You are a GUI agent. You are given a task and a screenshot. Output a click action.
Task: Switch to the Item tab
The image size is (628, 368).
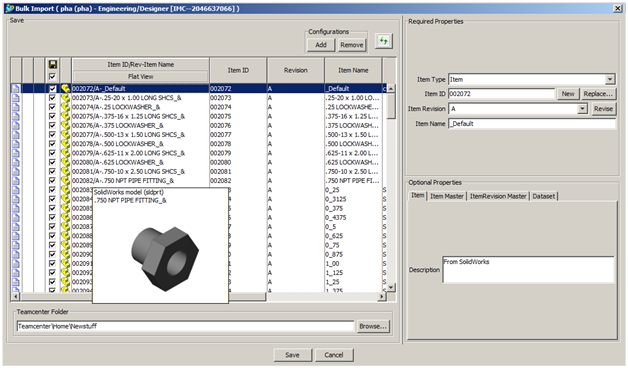[x=418, y=195]
